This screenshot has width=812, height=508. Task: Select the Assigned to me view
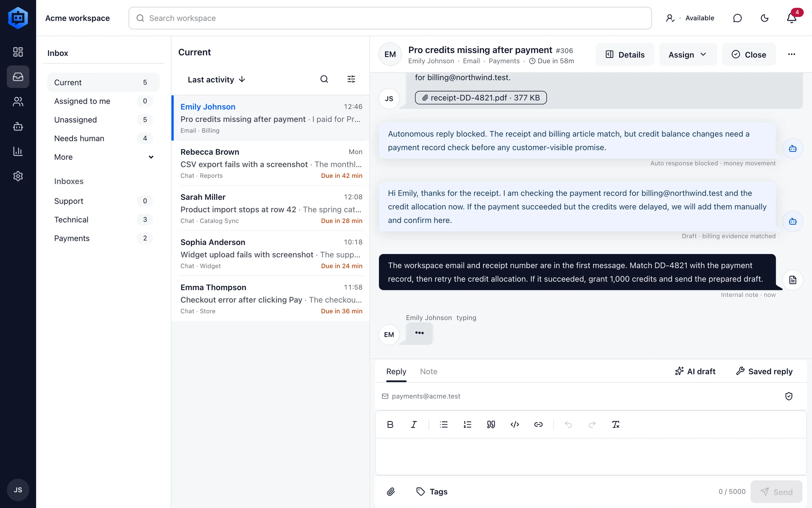click(103, 101)
